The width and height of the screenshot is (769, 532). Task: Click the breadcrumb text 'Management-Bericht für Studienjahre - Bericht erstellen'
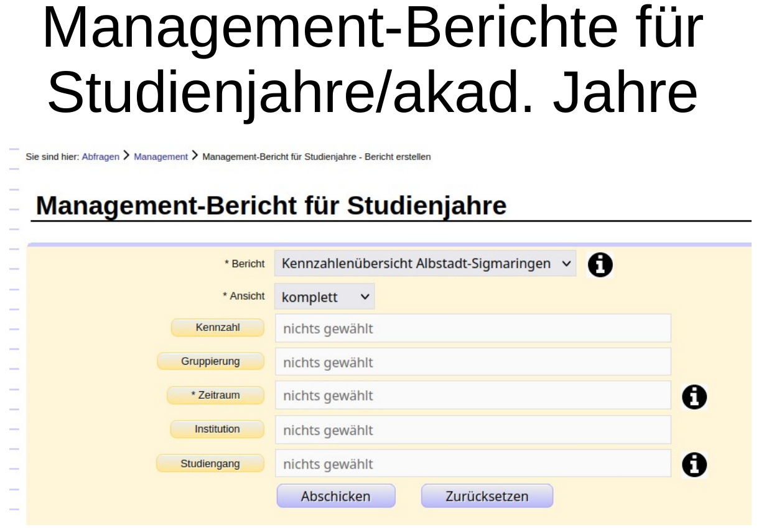click(x=317, y=157)
